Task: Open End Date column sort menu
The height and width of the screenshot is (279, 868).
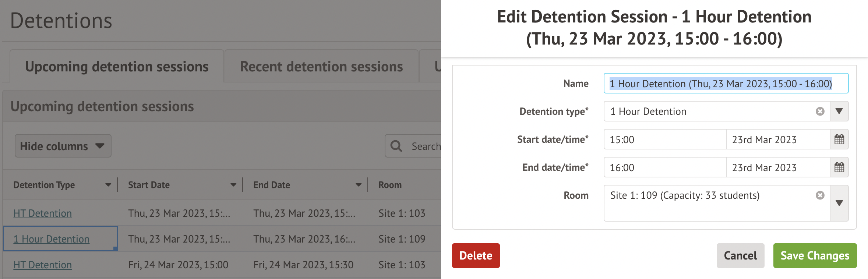Action: click(359, 185)
